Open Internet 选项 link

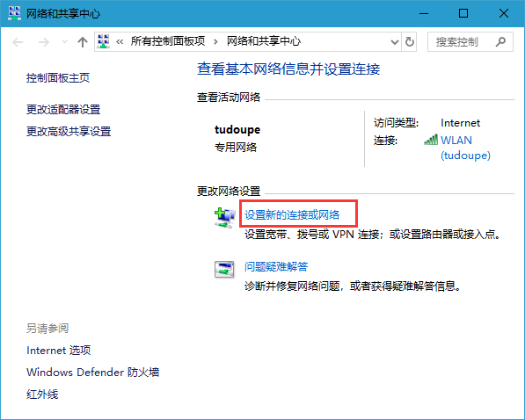[x=59, y=351]
